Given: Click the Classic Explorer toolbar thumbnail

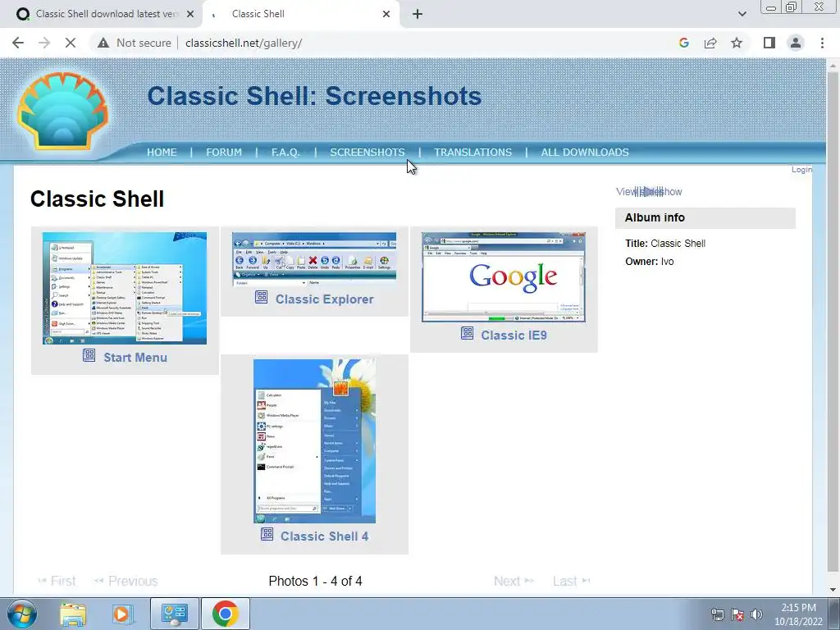Looking at the screenshot, I should click(x=314, y=259).
